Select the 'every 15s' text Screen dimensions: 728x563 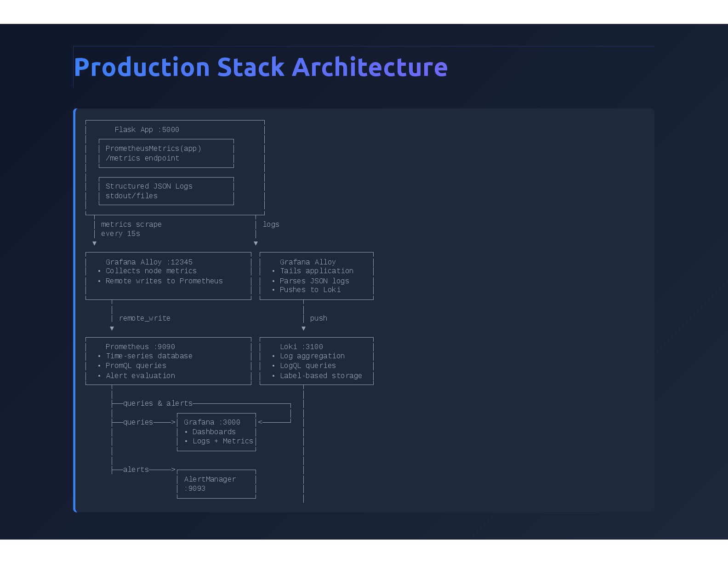(120, 234)
